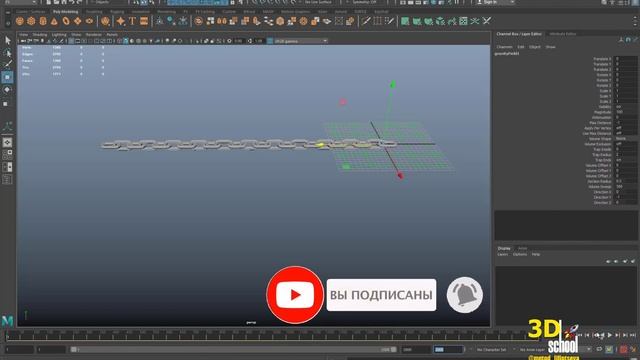This screenshot has width=640, height=360.
Task: Select the Channel Box / Layer Editor tab
Action: 519,34
